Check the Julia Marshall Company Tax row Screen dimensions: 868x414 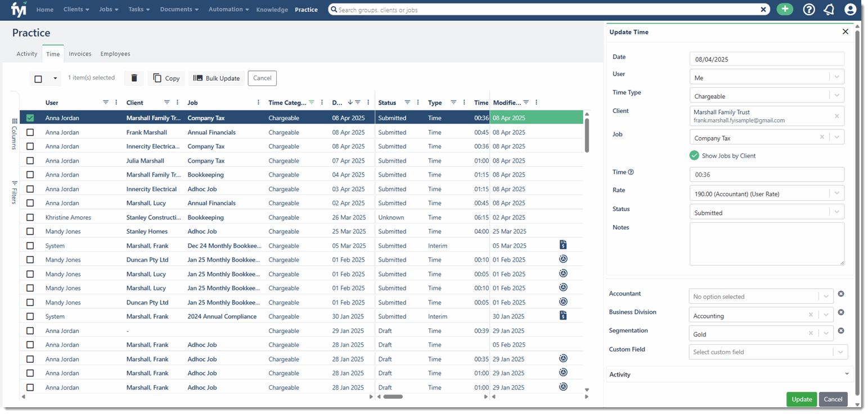[x=30, y=160]
